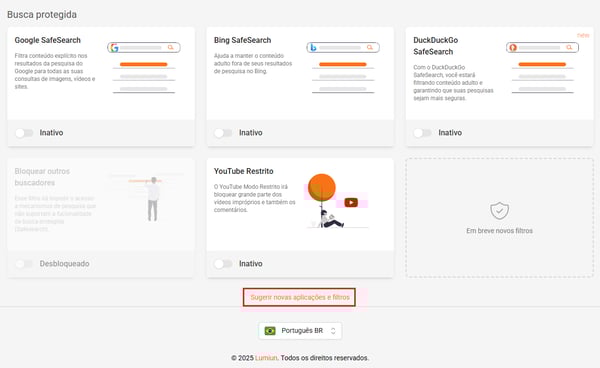Click the Bing SafeSearch card title

click(x=242, y=40)
